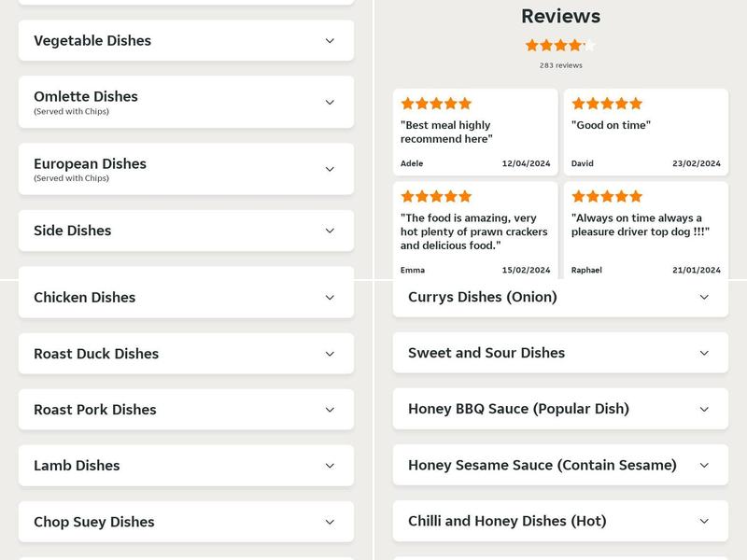Click the Currys Dishes (Onion) chevron icon
747x560 pixels.
click(704, 297)
